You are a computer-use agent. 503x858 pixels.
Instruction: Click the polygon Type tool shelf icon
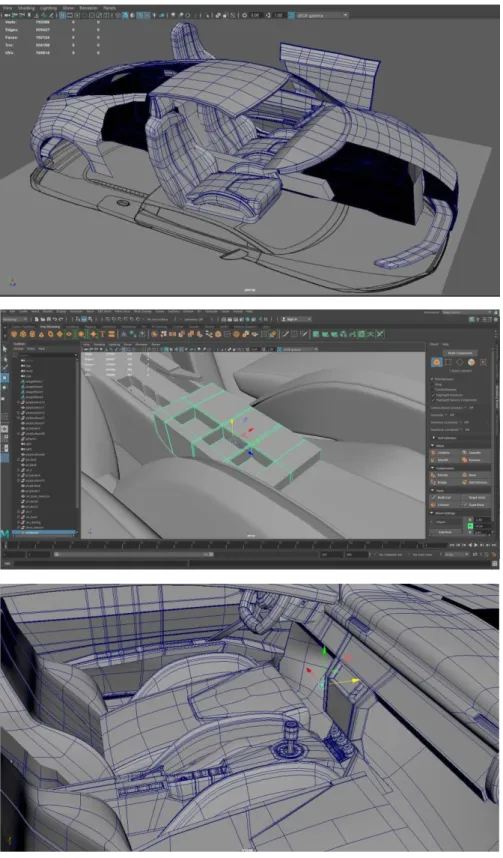102,334
